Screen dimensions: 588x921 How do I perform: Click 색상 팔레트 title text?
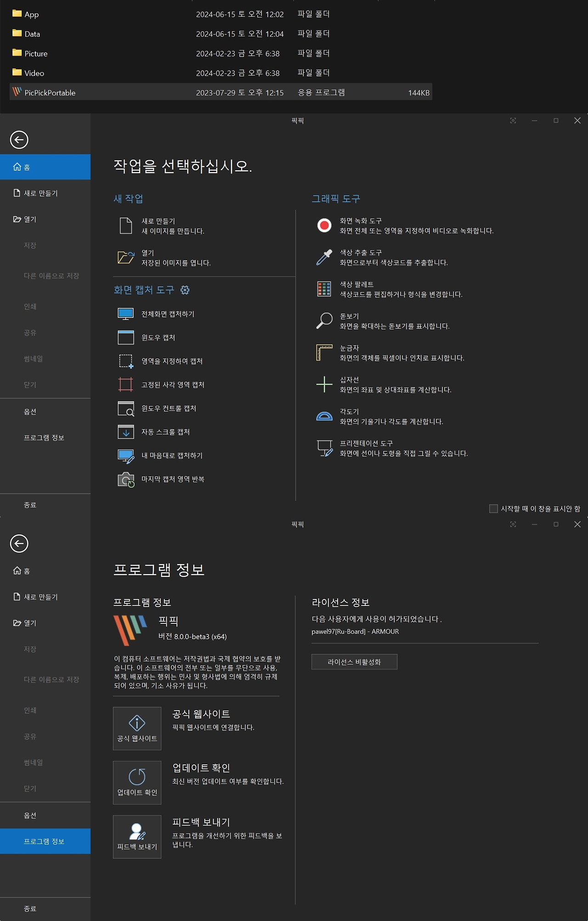(x=356, y=284)
